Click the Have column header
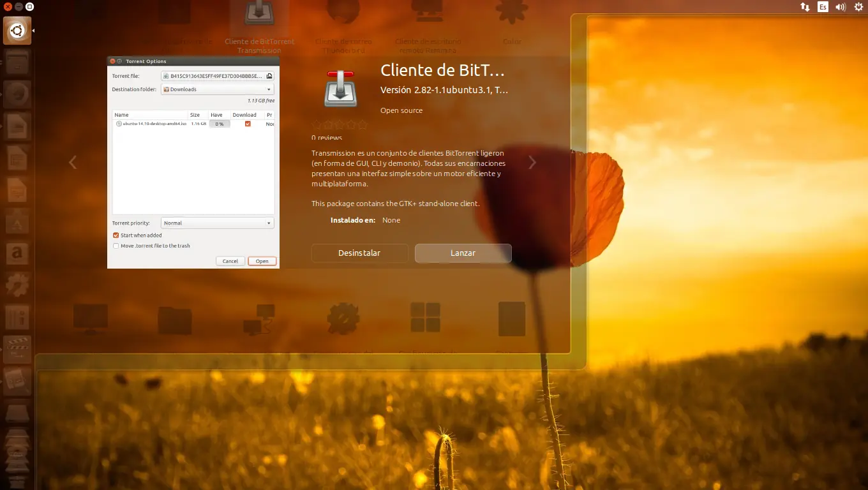 point(219,115)
